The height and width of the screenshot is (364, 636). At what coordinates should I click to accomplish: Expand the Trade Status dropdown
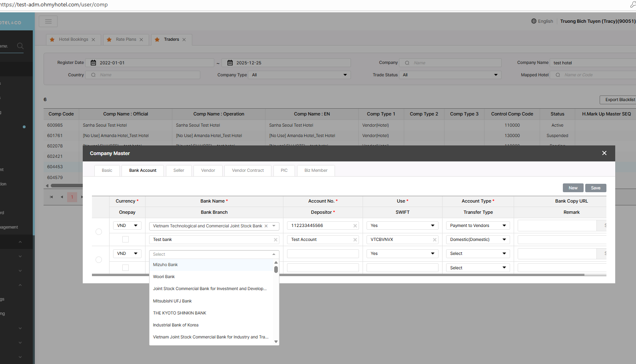[450, 75]
